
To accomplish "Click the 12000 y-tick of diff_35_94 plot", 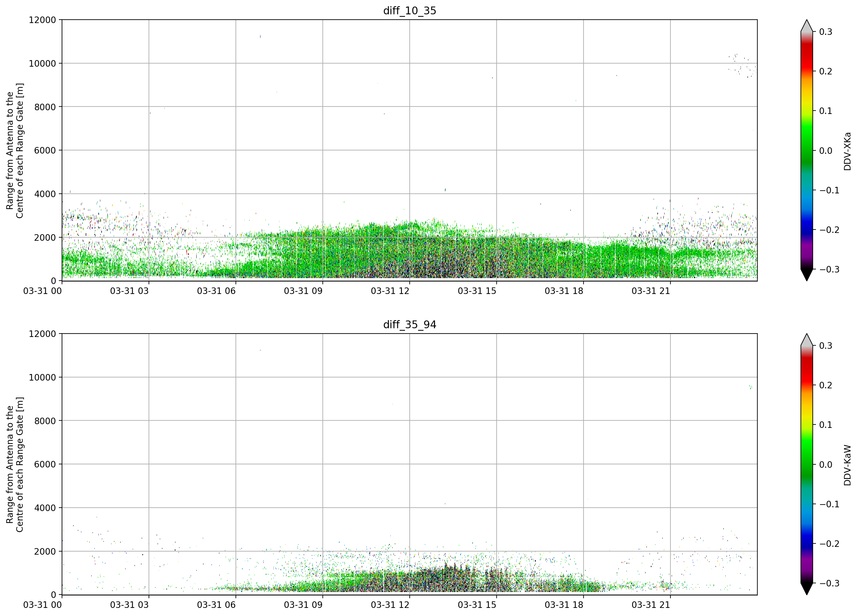I will [x=42, y=334].
